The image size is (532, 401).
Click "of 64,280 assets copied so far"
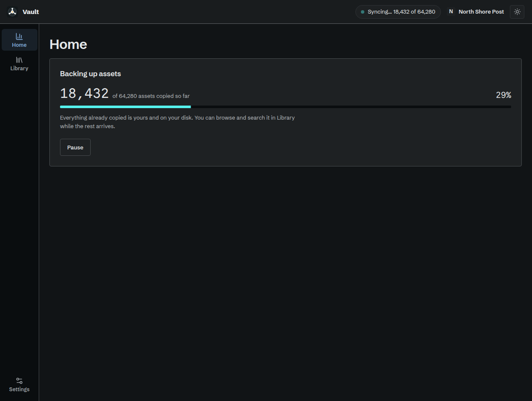coord(151,96)
